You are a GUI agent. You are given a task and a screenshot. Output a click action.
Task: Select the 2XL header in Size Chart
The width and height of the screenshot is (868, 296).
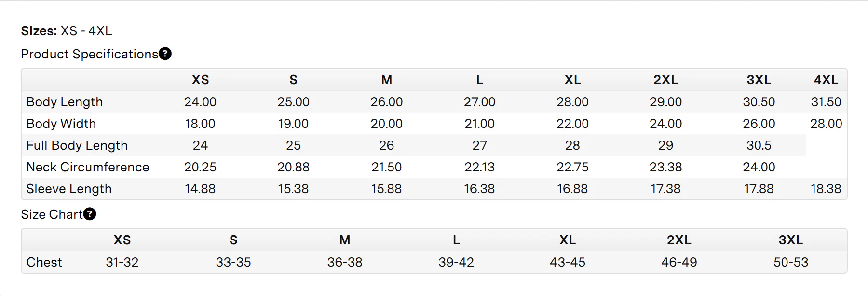pos(679,240)
